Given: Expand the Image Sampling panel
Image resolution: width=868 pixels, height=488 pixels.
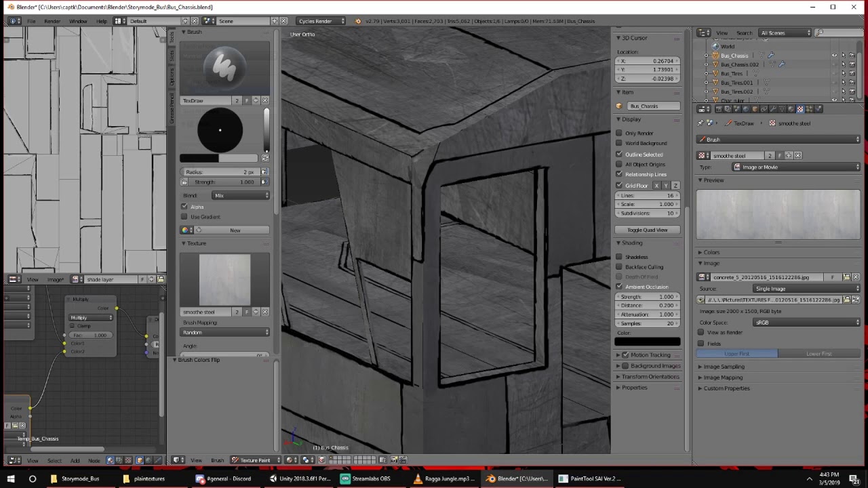Looking at the screenshot, I should (x=724, y=367).
